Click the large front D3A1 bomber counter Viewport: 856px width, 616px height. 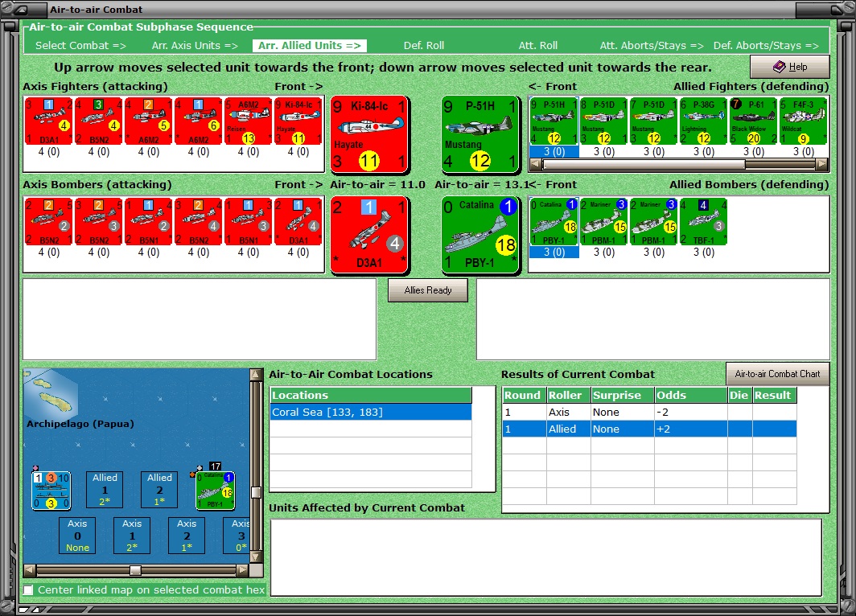click(369, 235)
